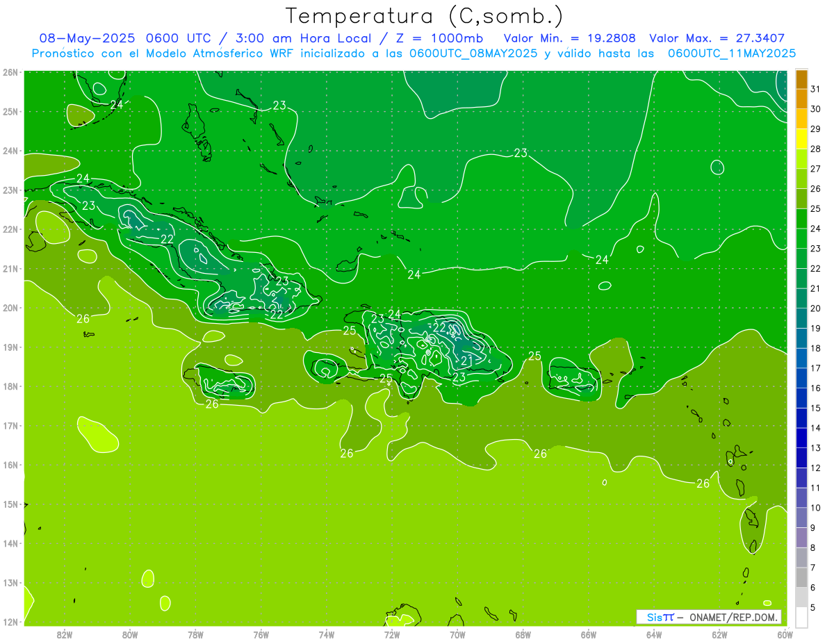Pick the lime colorbar swatch between 27 and 28
Viewport: 834px width, 644px height.
click(801, 160)
